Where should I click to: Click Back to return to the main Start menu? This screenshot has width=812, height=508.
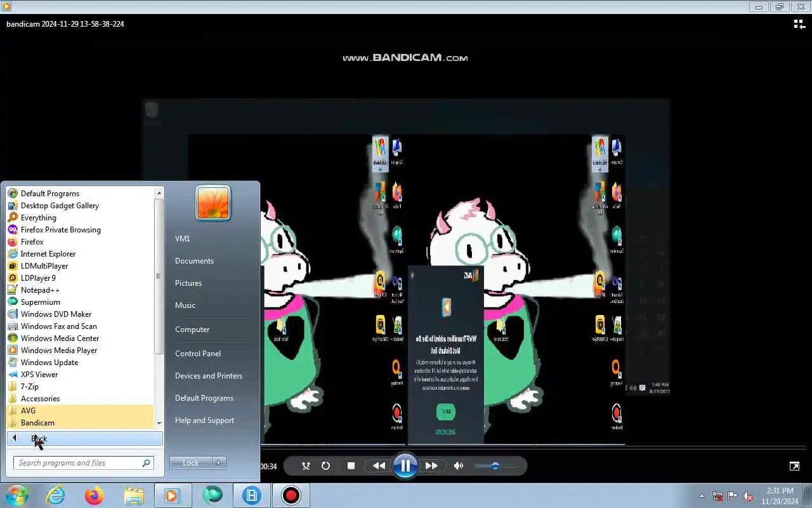pos(85,439)
